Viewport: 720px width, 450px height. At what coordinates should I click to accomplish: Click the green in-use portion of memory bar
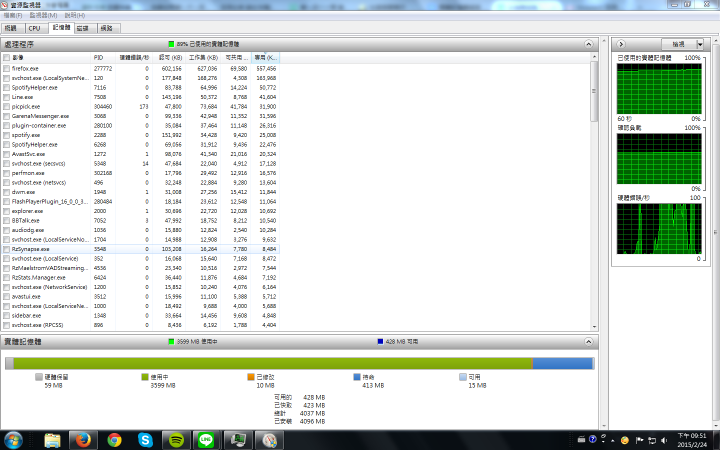coord(273,364)
